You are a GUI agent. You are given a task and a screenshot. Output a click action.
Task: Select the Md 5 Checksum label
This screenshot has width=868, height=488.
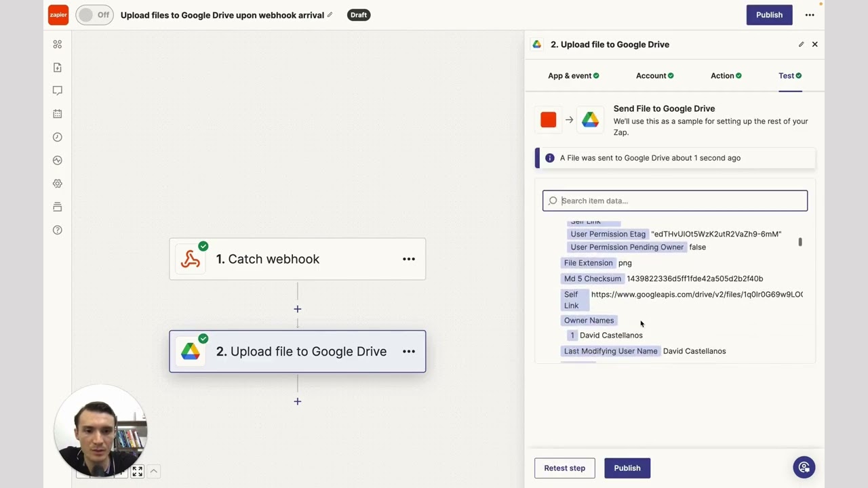click(x=593, y=279)
